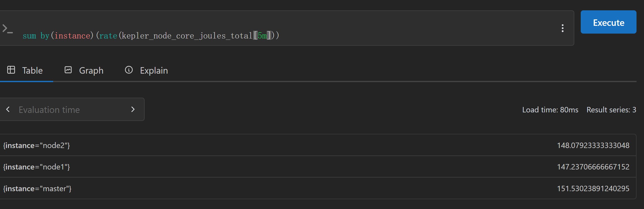Viewport: 644px width, 209px height.
Task: Click the master value 151.53023891240295
Action: click(593, 189)
